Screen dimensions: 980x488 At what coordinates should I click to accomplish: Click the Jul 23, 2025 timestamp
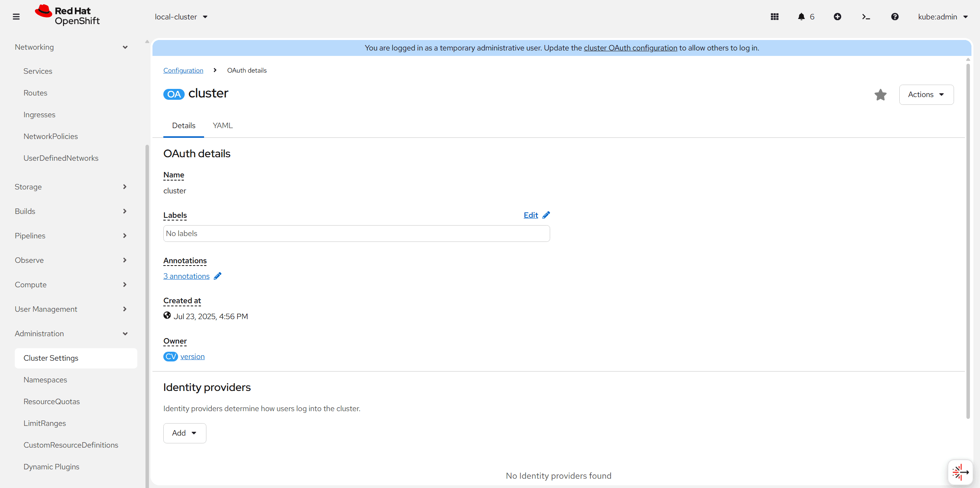211,316
